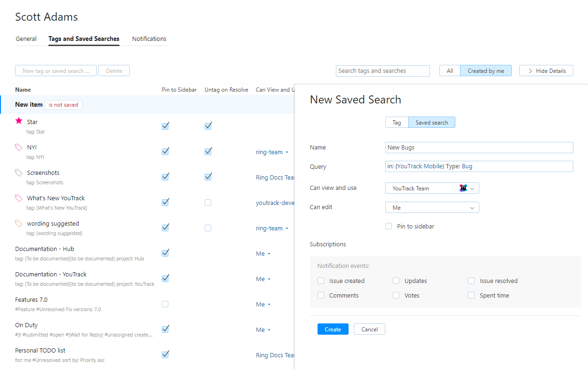Click the YouTrack Team avatar icon

point(463,188)
